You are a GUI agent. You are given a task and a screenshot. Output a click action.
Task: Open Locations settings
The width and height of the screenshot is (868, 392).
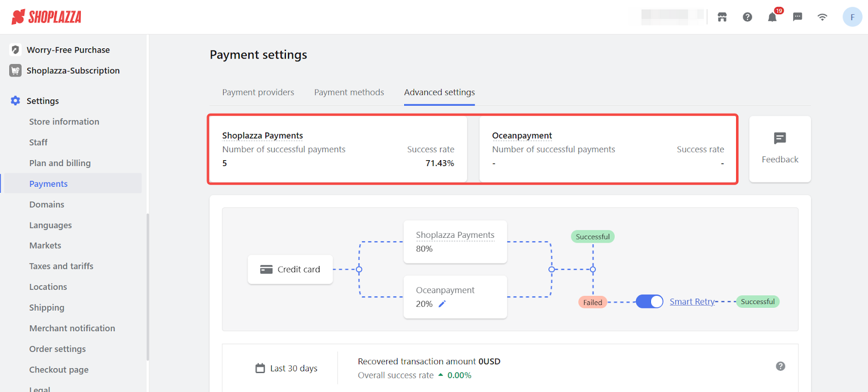tap(48, 287)
